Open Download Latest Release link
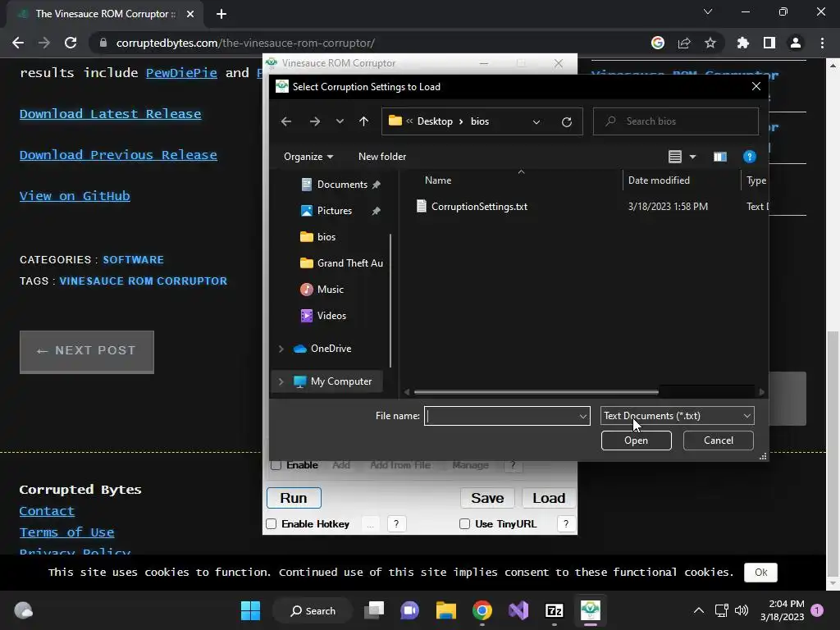The height and width of the screenshot is (630, 840). (x=111, y=114)
